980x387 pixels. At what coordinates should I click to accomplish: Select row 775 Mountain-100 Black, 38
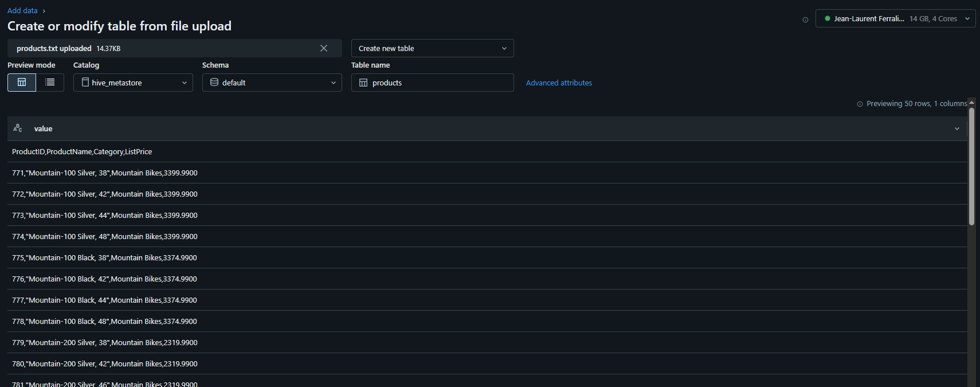click(x=487, y=257)
